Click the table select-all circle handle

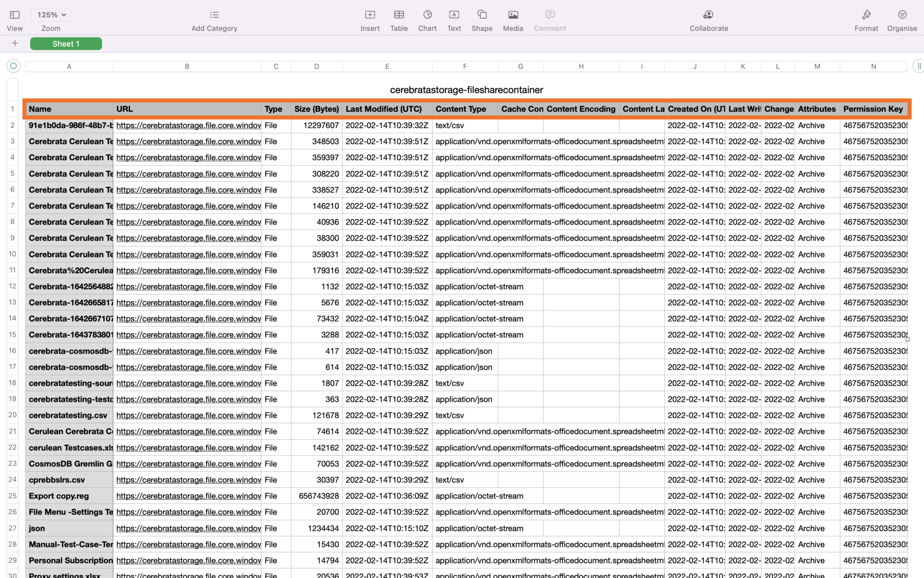(x=14, y=66)
